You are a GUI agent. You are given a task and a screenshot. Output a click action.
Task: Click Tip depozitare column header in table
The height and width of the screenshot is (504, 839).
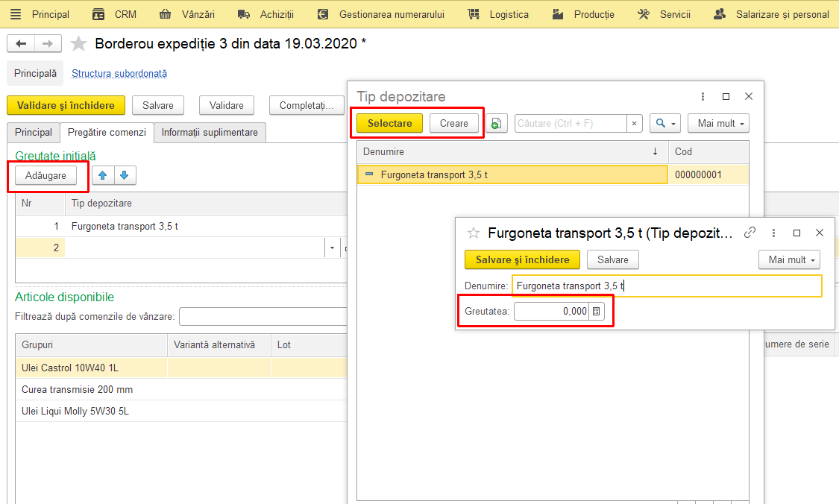coord(206,204)
